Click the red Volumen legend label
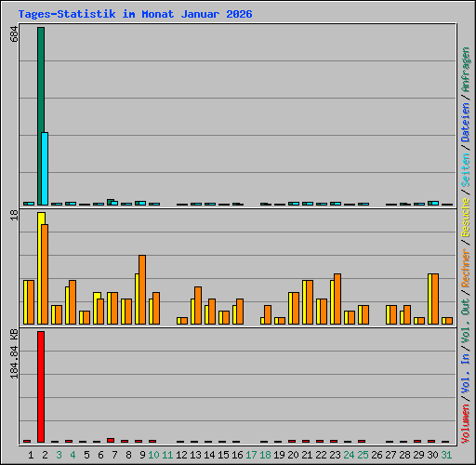476x465 pixels. pos(466,424)
